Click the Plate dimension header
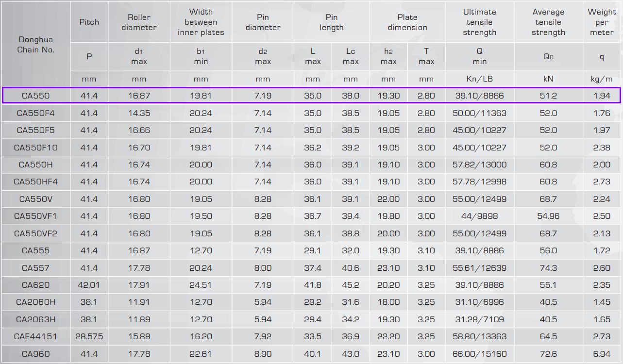 tap(407, 22)
